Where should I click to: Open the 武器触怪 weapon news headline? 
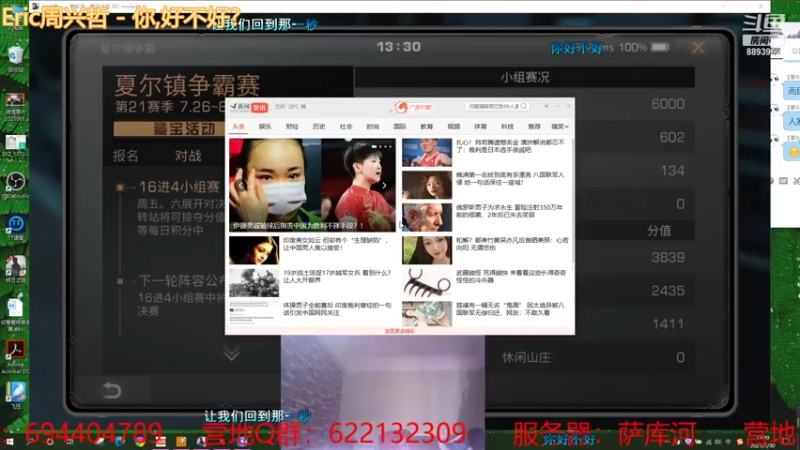(x=511, y=276)
